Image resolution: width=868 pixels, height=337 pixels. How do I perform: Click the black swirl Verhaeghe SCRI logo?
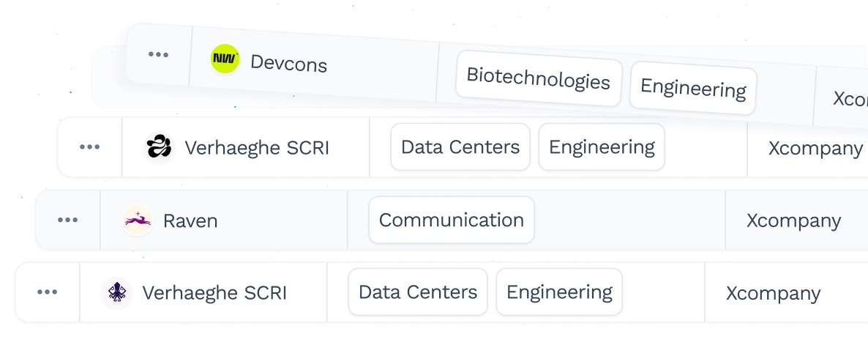tap(160, 147)
